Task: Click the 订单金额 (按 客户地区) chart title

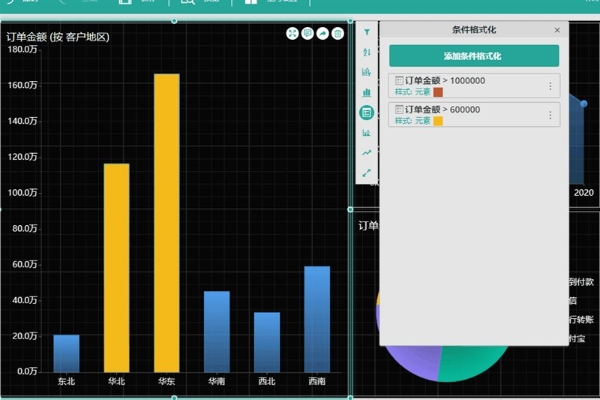Action: 58,37
